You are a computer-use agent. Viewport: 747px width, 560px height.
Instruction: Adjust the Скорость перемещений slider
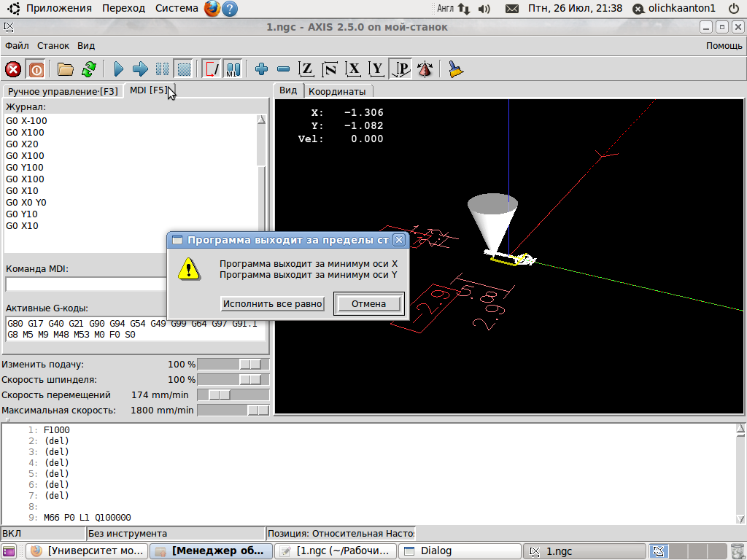tap(219, 394)
